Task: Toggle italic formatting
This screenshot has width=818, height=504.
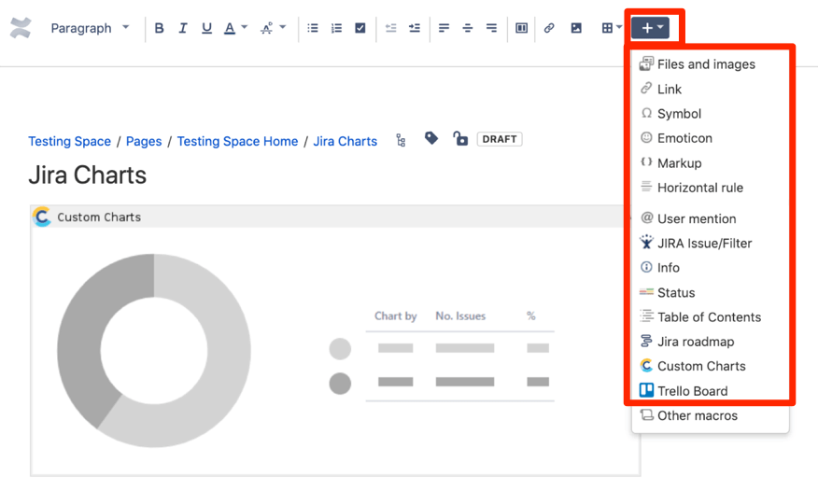Action: click(x=183, y=28)
